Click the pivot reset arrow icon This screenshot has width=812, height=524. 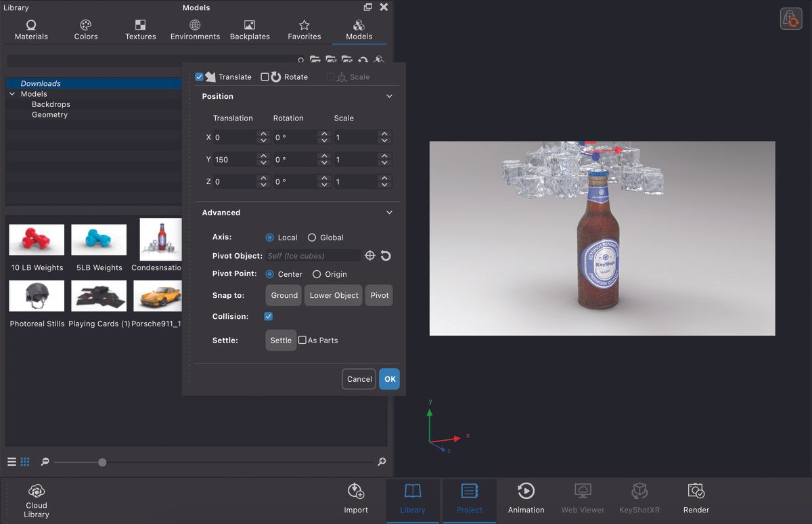(384, 255)
